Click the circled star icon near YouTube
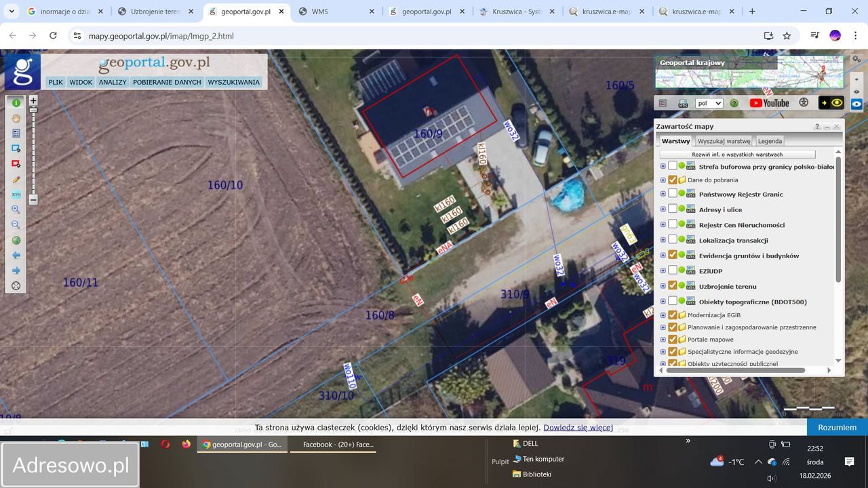The height and width of the screenshot is (488, 868). tap(804, 103)
